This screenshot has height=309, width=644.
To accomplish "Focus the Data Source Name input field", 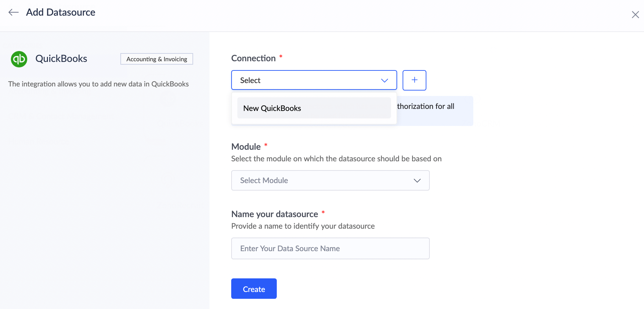I will [330, 248].
